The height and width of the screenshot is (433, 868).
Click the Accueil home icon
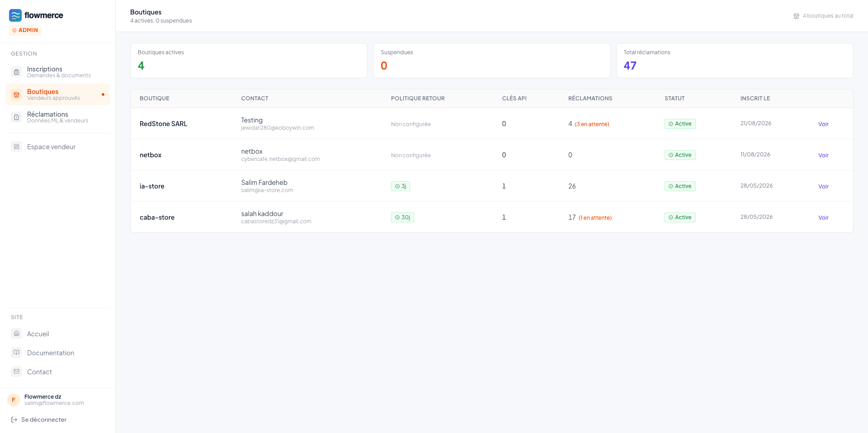click(x=16, y=334)
